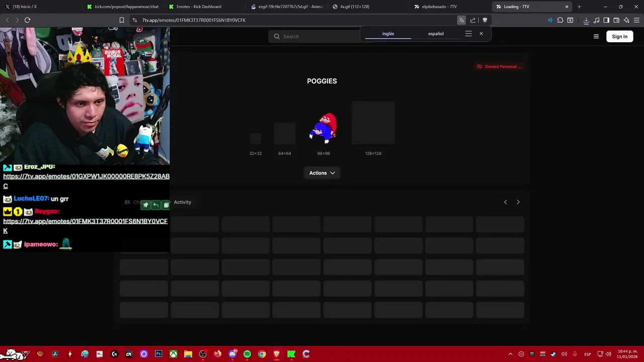This screenshot has width=644, height=362.
Task: Click the address bar URL
Action: [194, 20]
